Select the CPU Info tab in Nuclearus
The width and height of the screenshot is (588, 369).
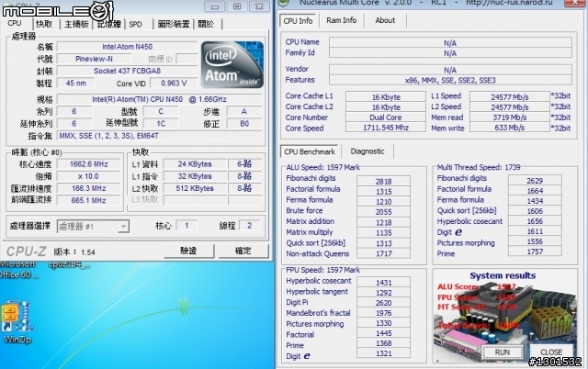click(x=298, y=21)
